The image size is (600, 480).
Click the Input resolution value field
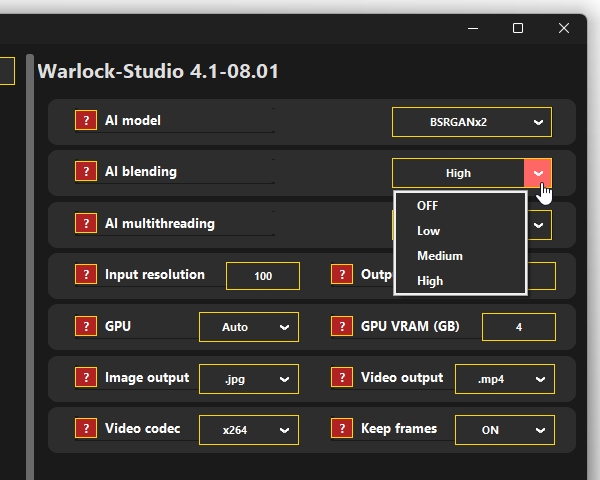pyautogui.click(x=263, y=276)
